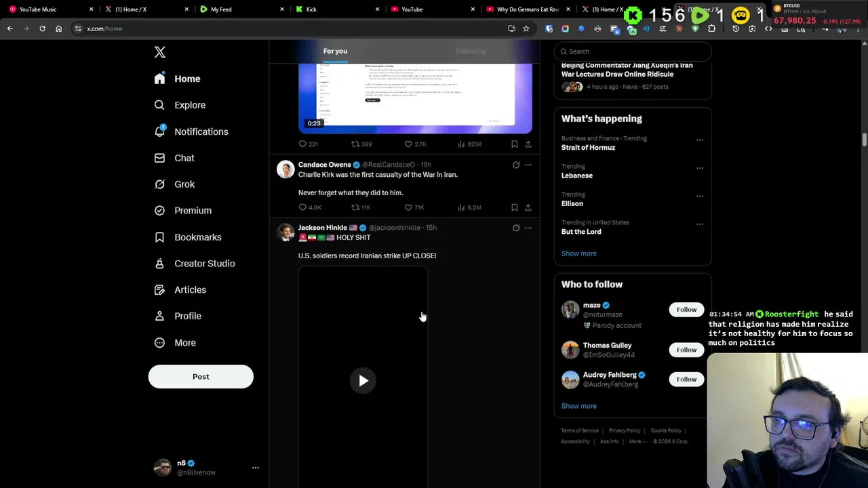Open Grok explain icon on Candace Owens post
868x488 pixels.
coord(516,165)
